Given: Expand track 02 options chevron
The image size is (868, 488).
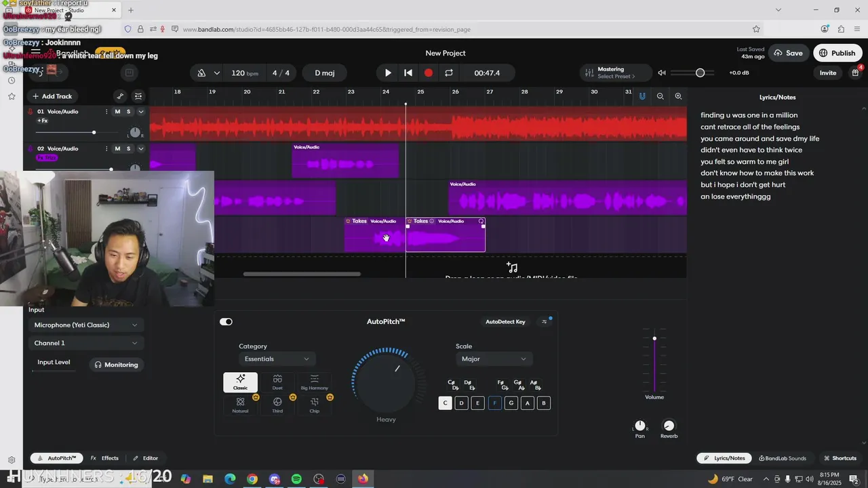Looking at the screenshot, I should point(141,148).
